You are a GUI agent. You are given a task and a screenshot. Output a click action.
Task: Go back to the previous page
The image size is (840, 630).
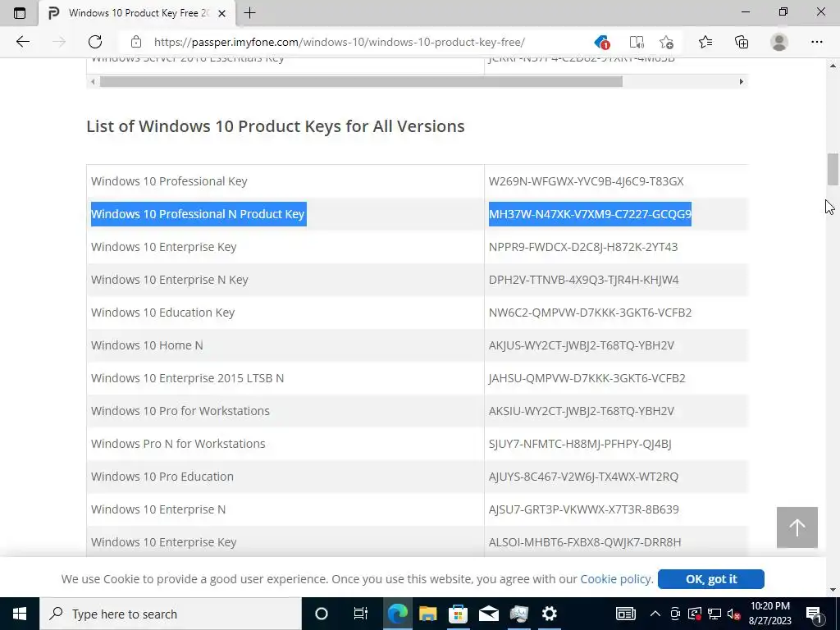pyautogui.click(x=22, y=42)
